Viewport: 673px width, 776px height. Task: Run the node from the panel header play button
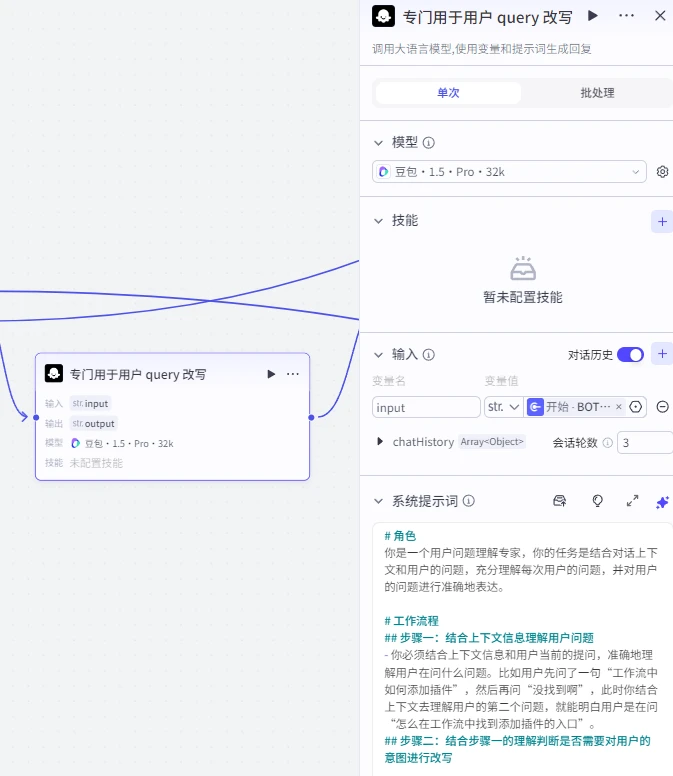pyautogui.click(x=592, y=16)
